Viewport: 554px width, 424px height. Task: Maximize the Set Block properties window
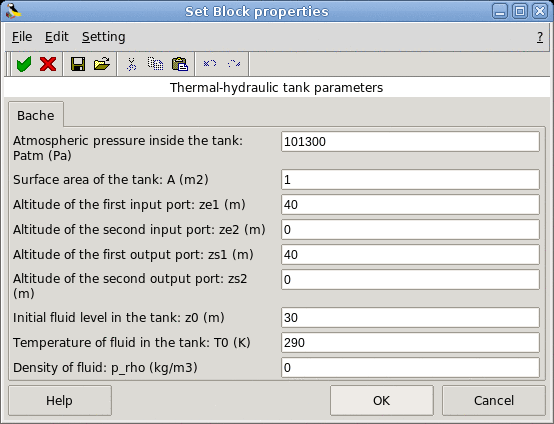pos(520,11)
